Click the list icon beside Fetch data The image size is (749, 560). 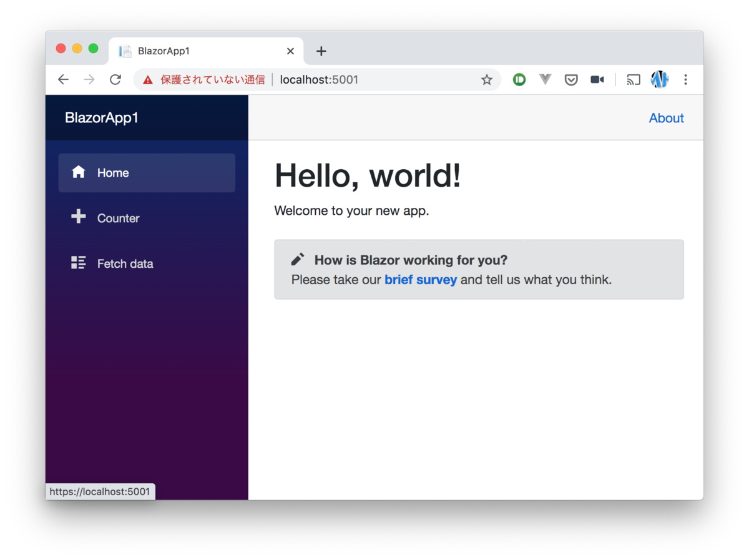click(x=78, y=262)
